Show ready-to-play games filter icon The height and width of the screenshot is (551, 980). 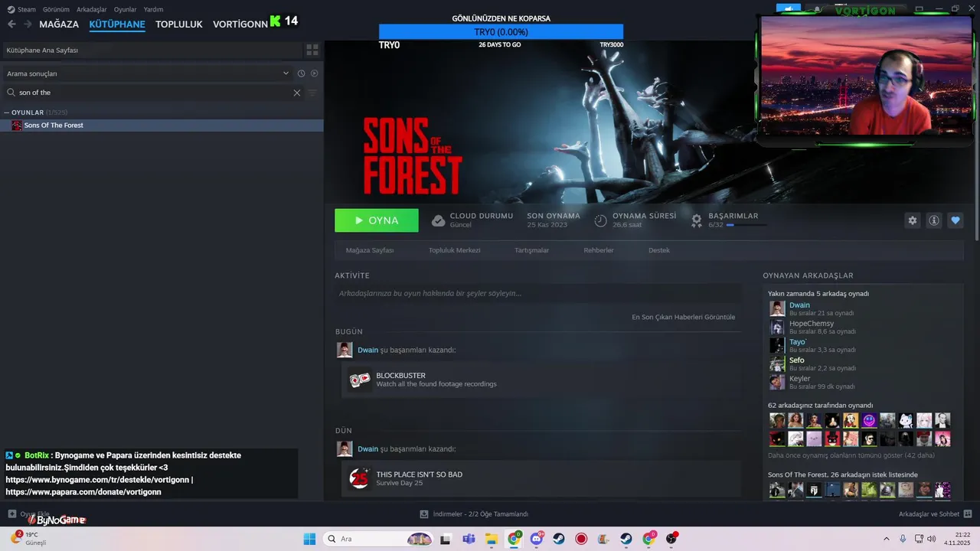[314, 73]
